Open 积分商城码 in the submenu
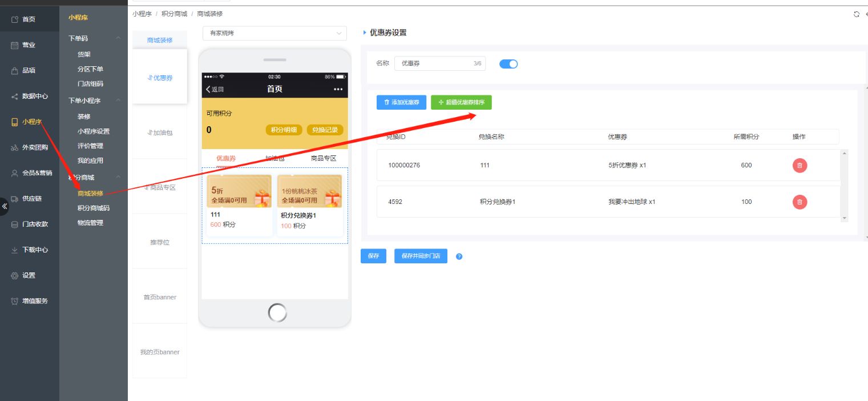Screen dimensions: 868x401 point(94,208)
